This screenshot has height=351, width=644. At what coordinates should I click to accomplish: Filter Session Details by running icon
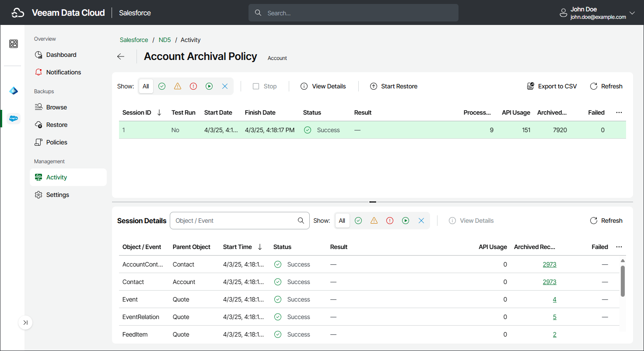coord(406,221)
